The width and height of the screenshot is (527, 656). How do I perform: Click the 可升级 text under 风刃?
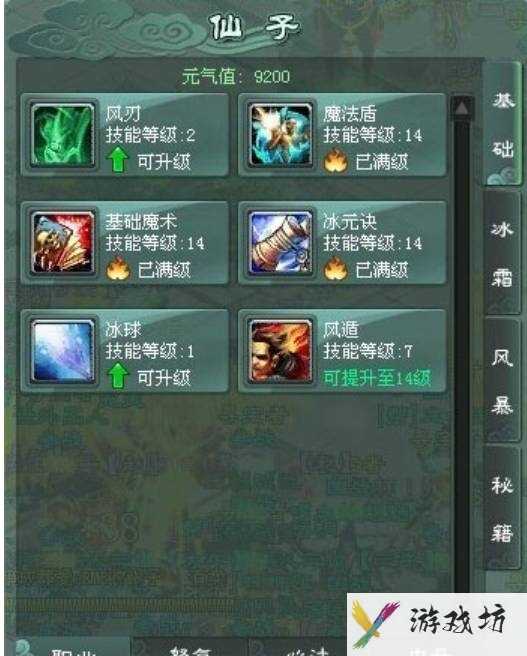[x=164, y=162]
